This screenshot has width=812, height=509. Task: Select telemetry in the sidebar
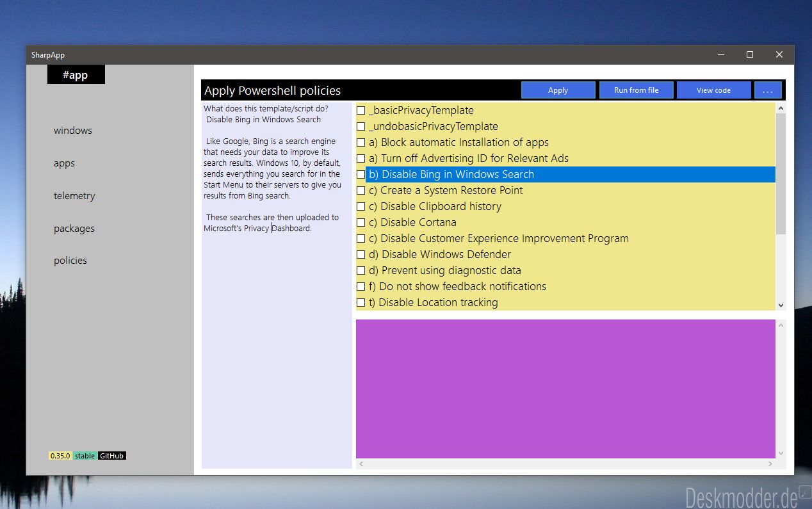pos(74,196)
